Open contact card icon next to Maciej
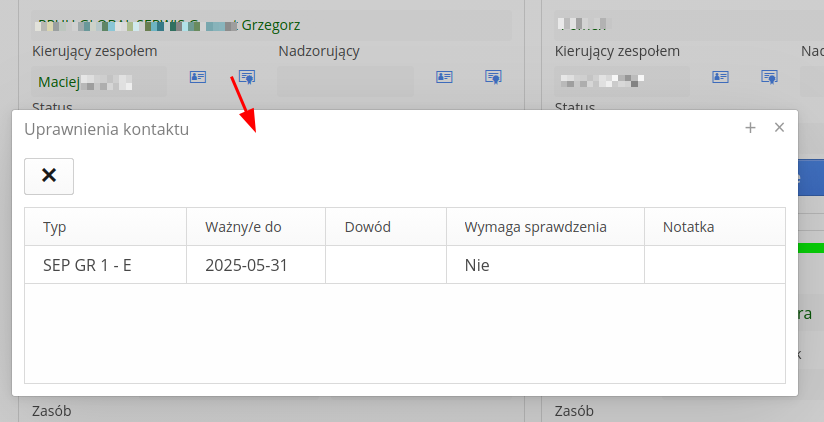This screenshot has height=422, width=824. (198, 77)
